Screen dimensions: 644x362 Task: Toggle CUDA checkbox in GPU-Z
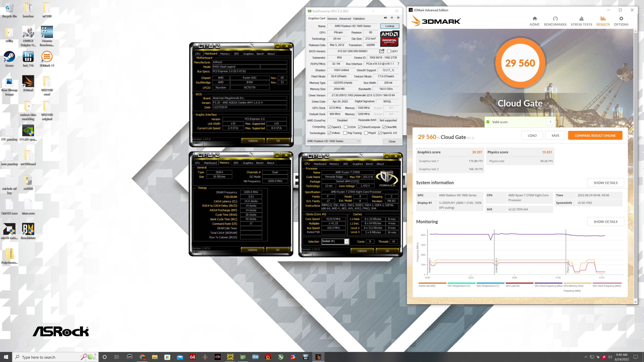point(345,127)
